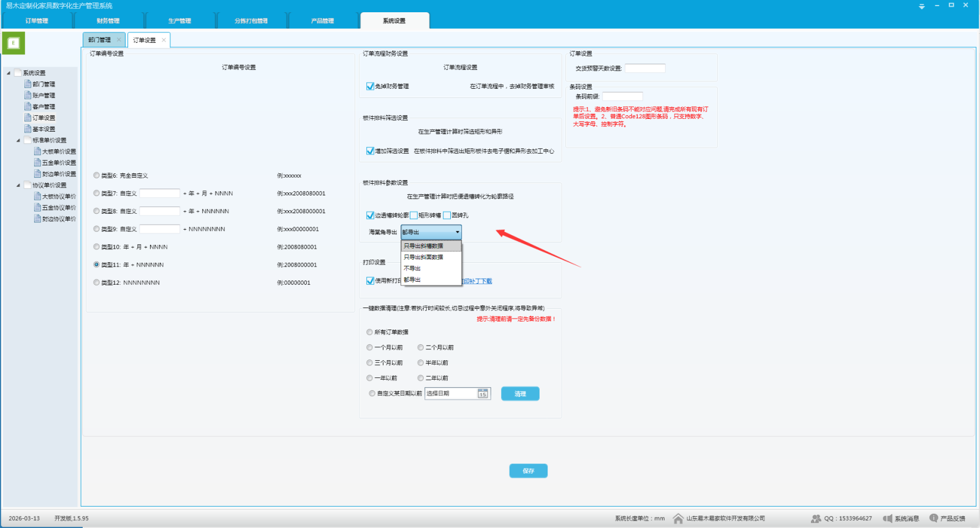Click the QQ contact people icon
980x528 pixels.
816,519
